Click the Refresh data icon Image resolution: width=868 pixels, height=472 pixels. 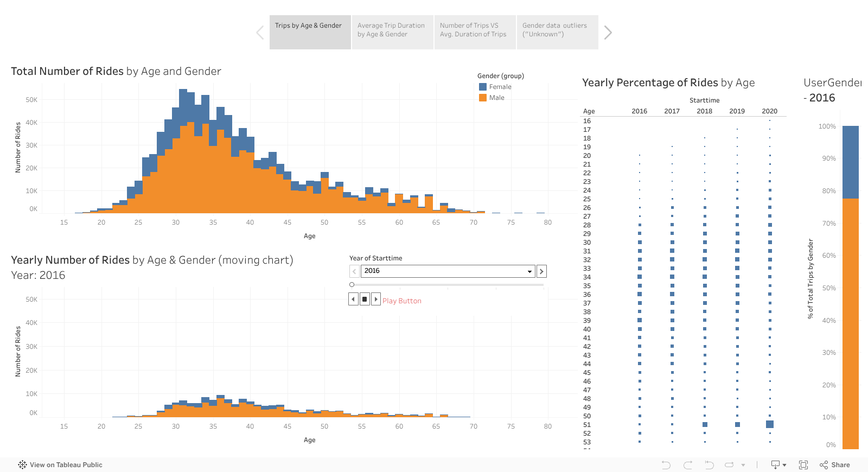click(x=730, y=465)
